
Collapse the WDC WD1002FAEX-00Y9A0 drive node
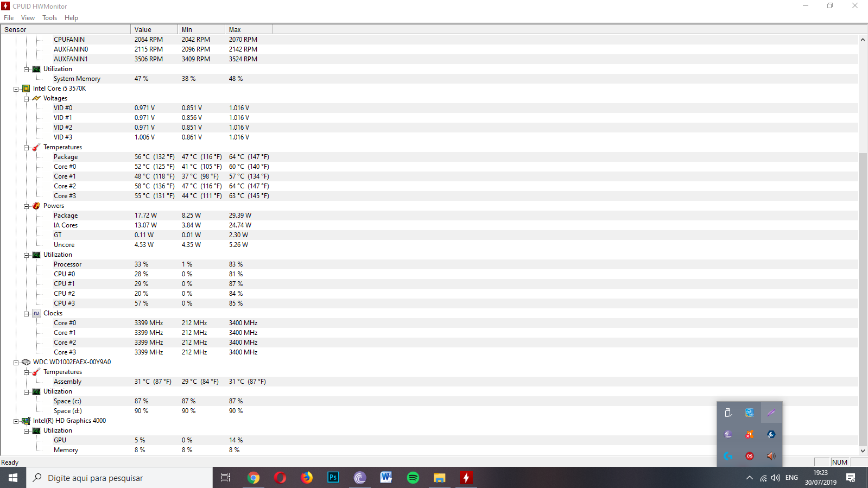[16, 363]
